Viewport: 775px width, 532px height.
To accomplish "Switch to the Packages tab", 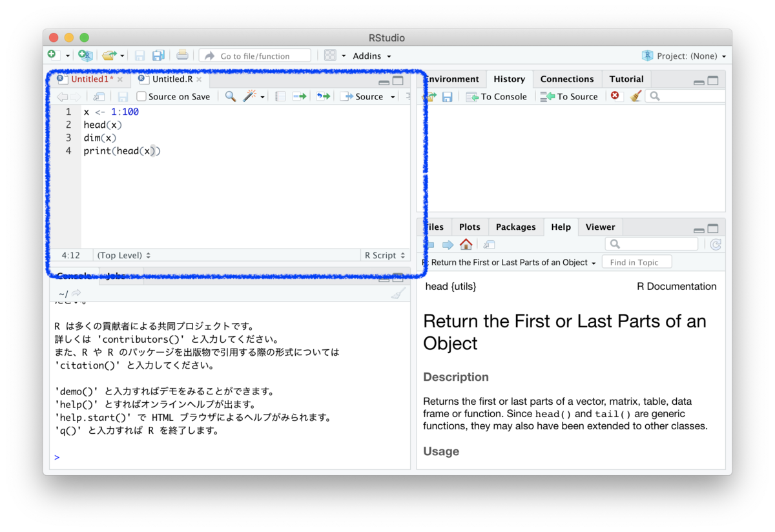I will coord(515,227).
